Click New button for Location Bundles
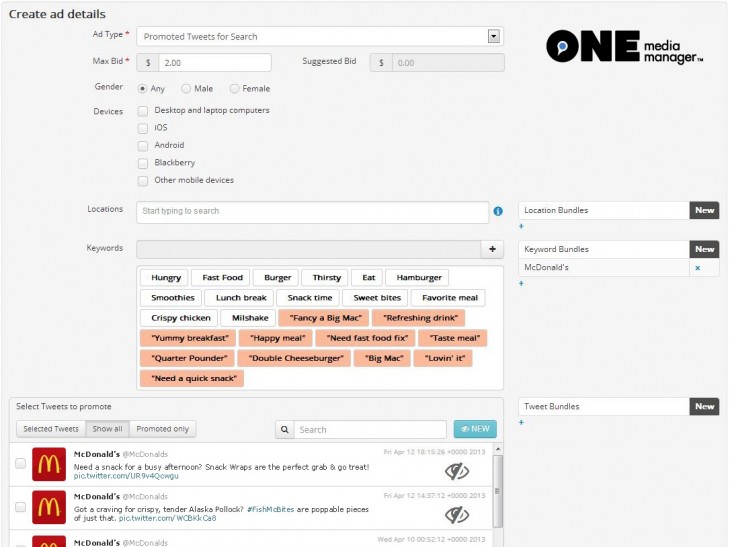Screen dimensions: 730x547 704,210
